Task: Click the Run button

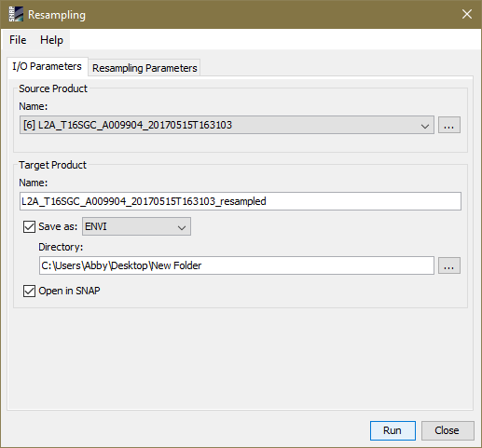Action: (392, 430)
